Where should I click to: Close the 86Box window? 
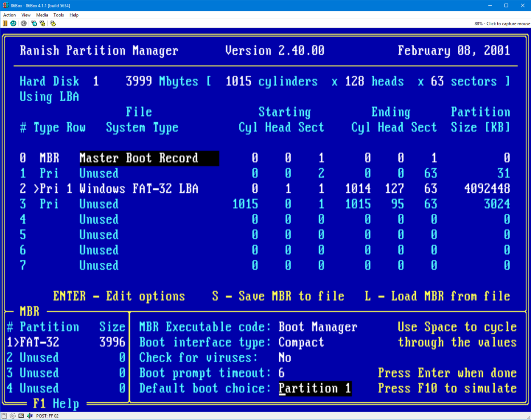[523, 5]
